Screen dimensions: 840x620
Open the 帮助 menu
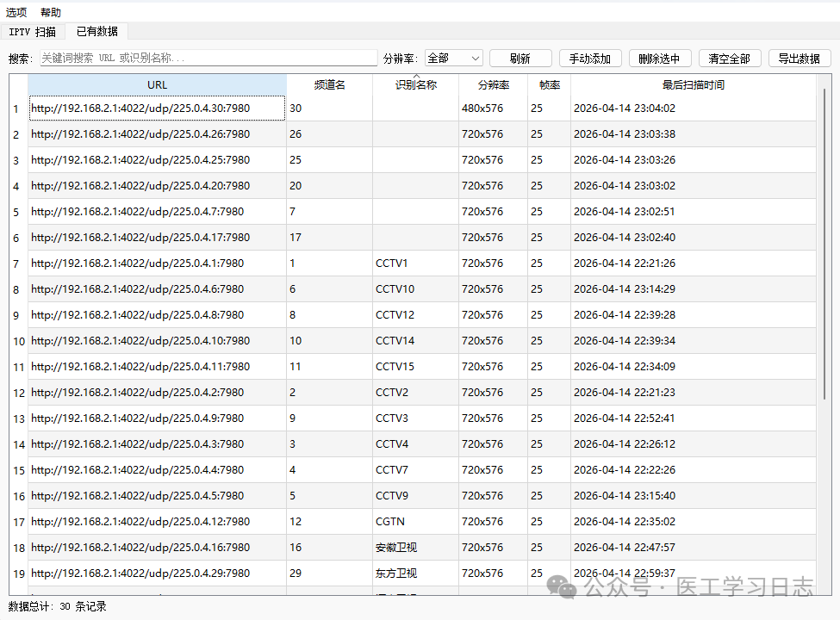[51, 13]
